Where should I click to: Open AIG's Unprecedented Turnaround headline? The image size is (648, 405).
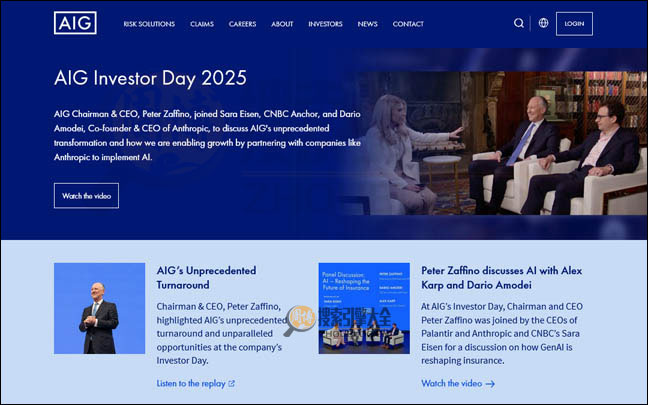point(206,278)
